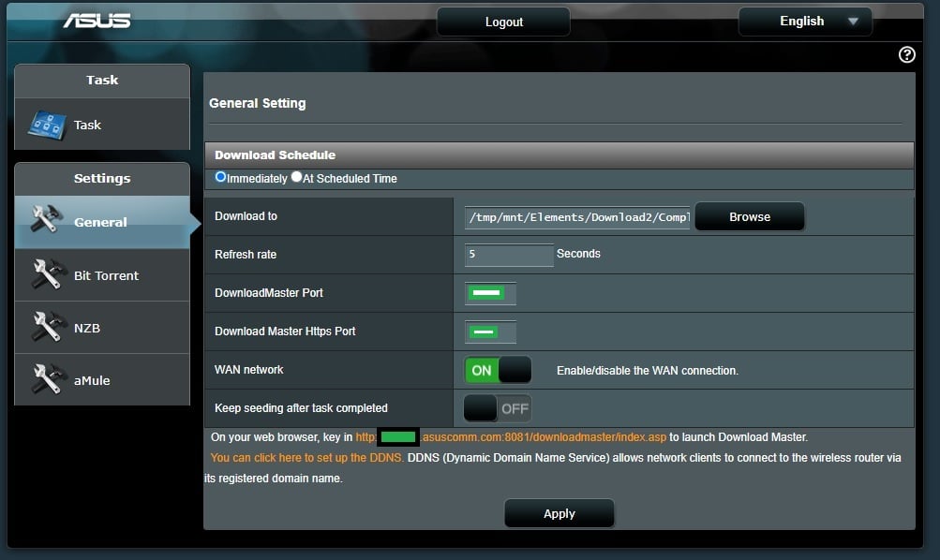Open the Task menu item
Screen dimensions: 940x560
[x=102, y=125]
